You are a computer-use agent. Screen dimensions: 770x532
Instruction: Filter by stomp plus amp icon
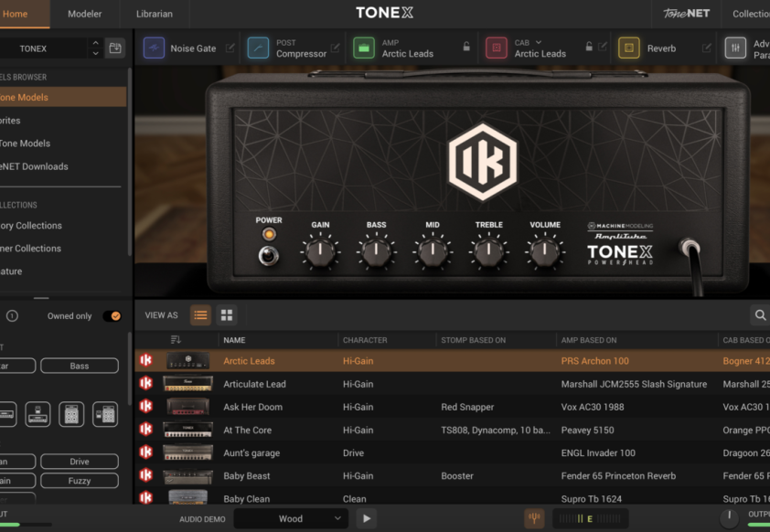[x=37, y=414]
